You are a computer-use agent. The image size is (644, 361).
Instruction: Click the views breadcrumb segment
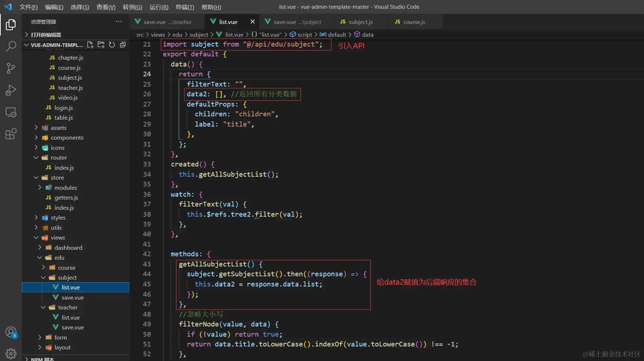point(158,35)
